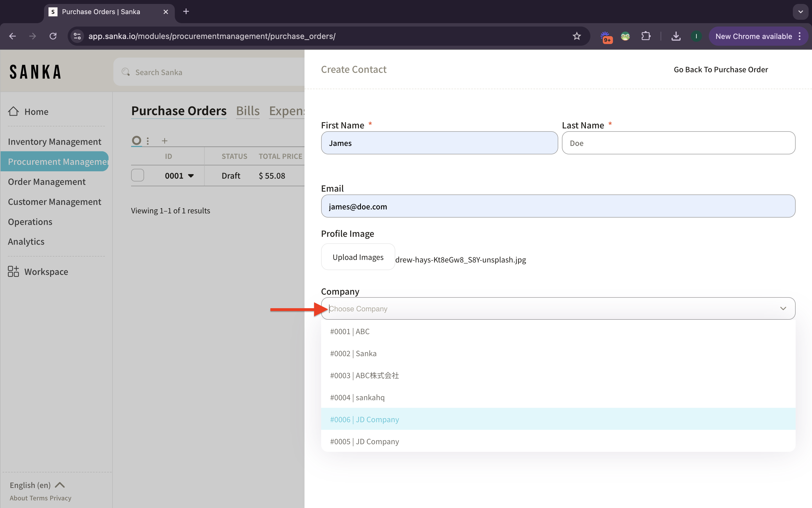Screen dimensions: 812x508
Task: Click the Workspace grid icon
Action: click(14, 271)
